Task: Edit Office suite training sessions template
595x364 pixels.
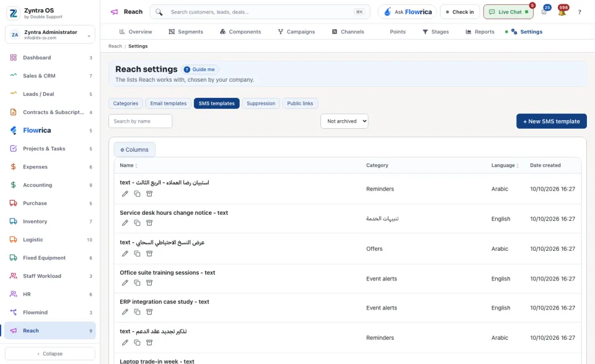Action: pos(125,283)
